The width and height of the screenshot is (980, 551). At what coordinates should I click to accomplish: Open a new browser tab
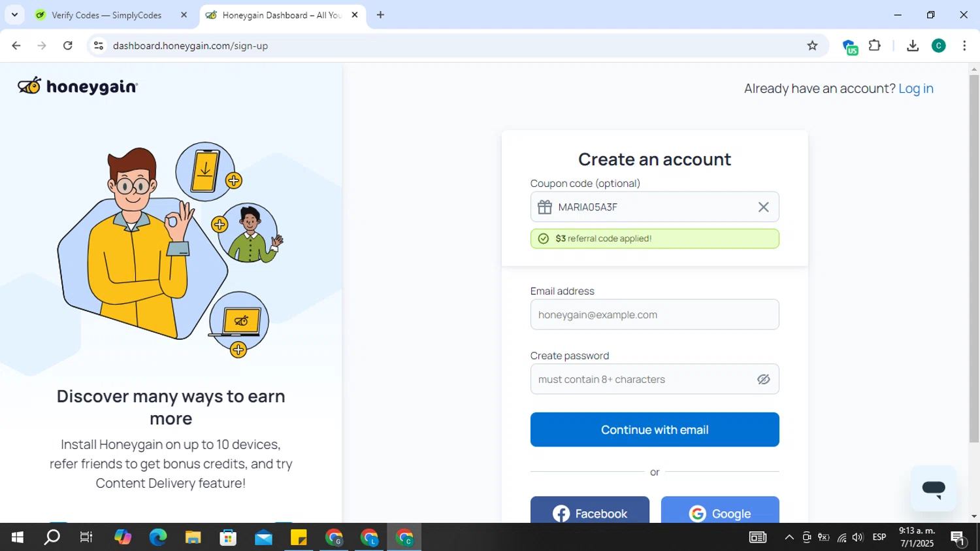[x=381, y=15]
